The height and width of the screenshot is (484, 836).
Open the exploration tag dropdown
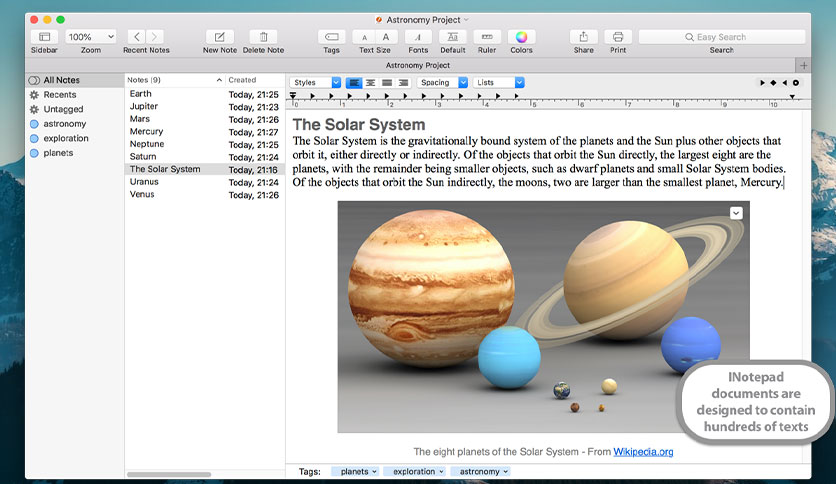pyautogui.click(x=415, y=472)
